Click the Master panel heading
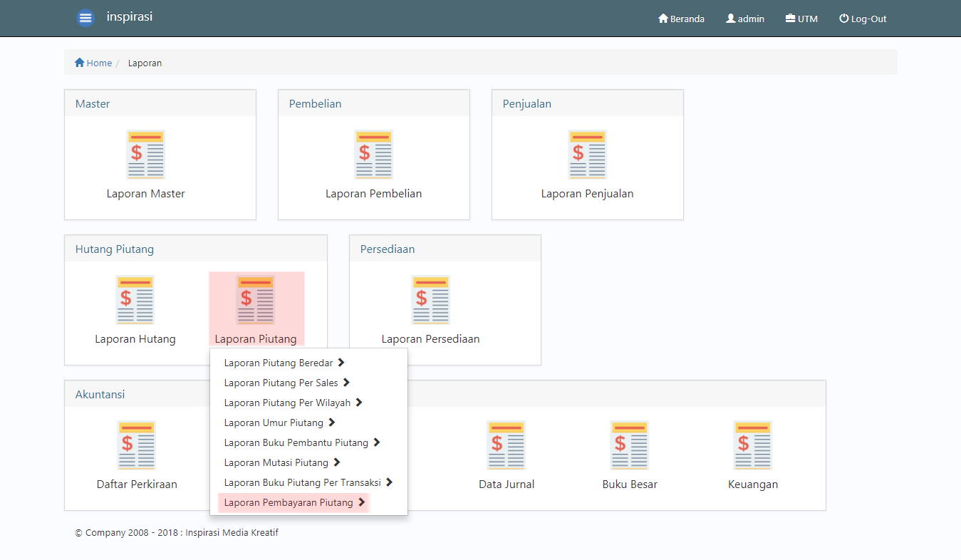This screenshot has width=961, height=560. coord(93,104)
